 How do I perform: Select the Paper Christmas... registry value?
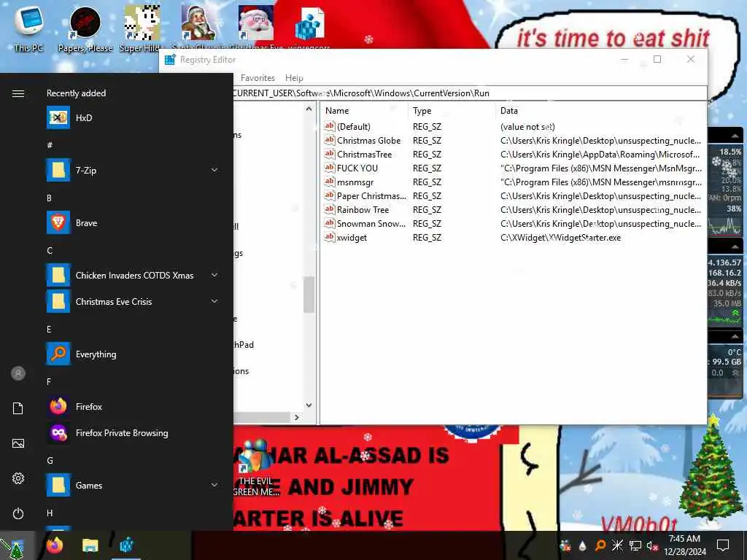tap(371, 195)
